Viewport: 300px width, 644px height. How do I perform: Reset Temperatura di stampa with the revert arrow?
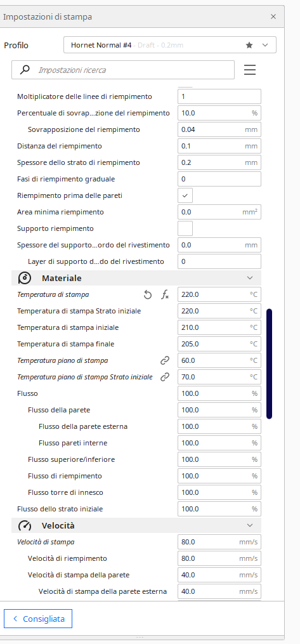pyautogui.click(x=148, y=294)
